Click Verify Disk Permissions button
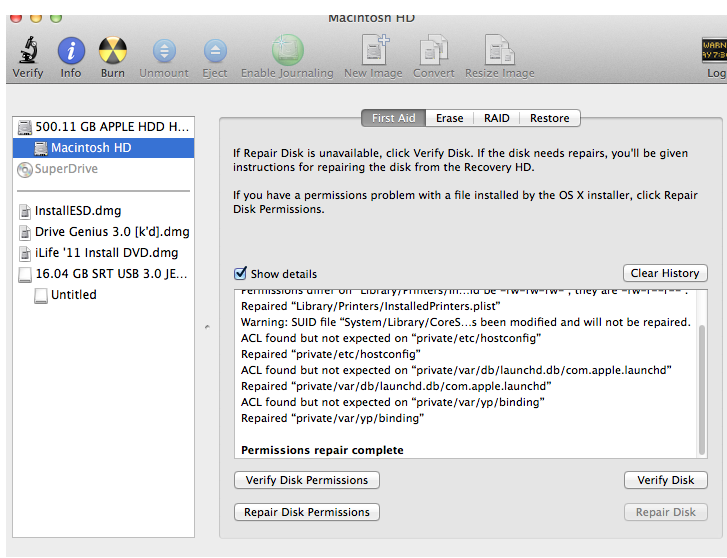The width and height of the screenshot is (727, 558). [307, 480]
